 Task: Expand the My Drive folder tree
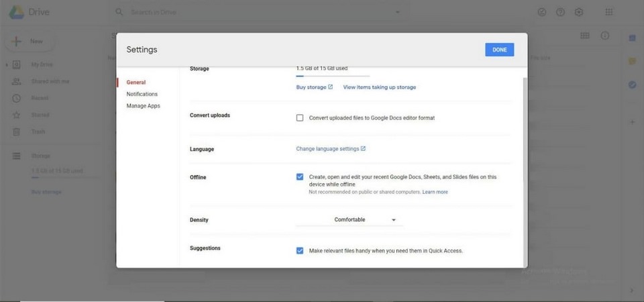point(7,65)
